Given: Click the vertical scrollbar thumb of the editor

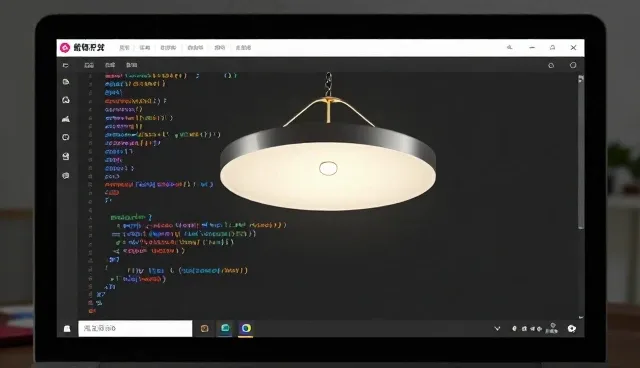Looking at the screenshot, I should 581,157.
